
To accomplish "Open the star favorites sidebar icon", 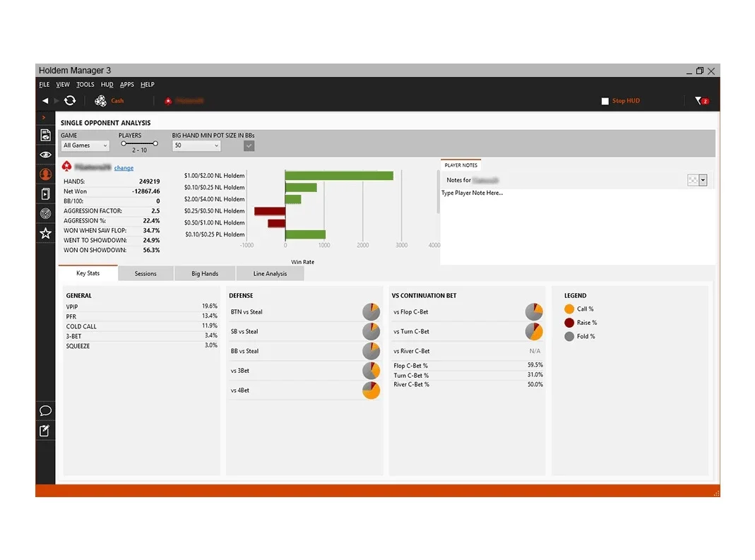I will (x=46, y=233).
